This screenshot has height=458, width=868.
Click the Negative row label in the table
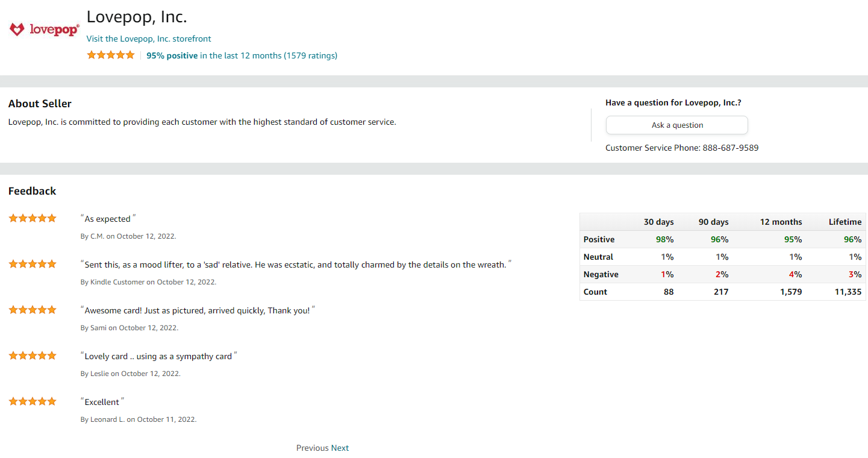tap(601, 274)
